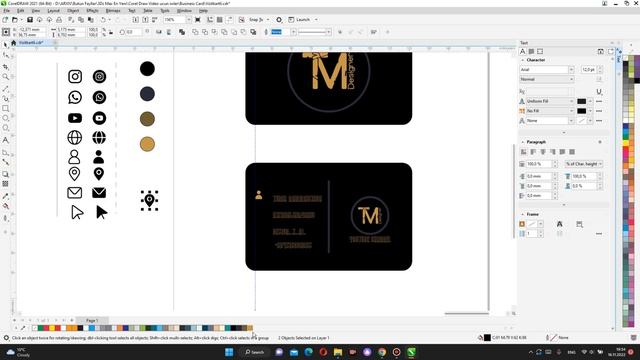Screen dimensions: 640x360
Task: Open the Layout menu
Action: click(x=53, y=11)
